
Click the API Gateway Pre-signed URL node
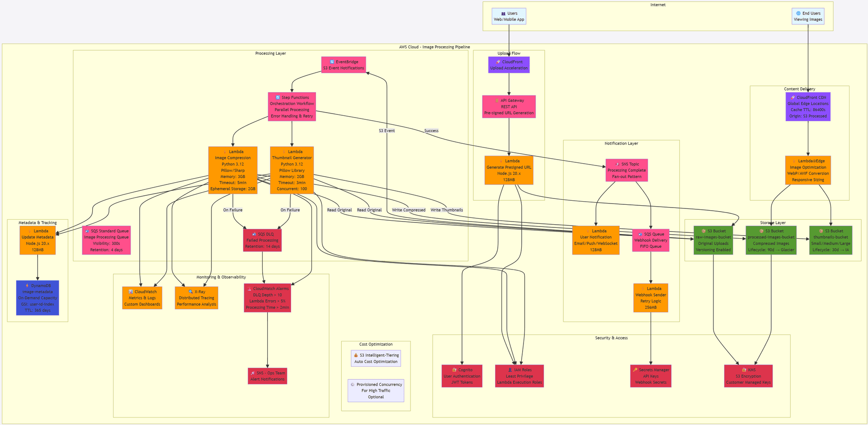tap(509, 106)
